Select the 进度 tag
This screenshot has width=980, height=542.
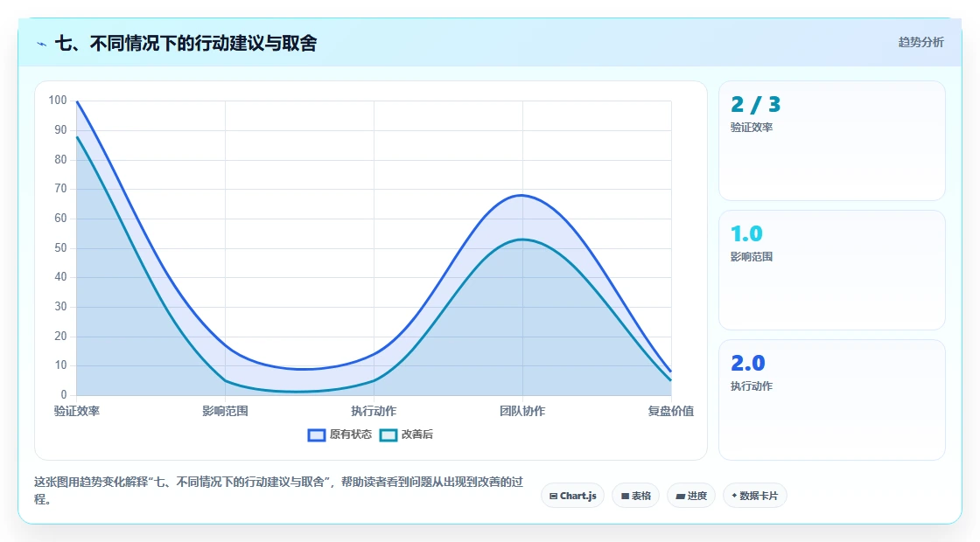tap(691, 496)
